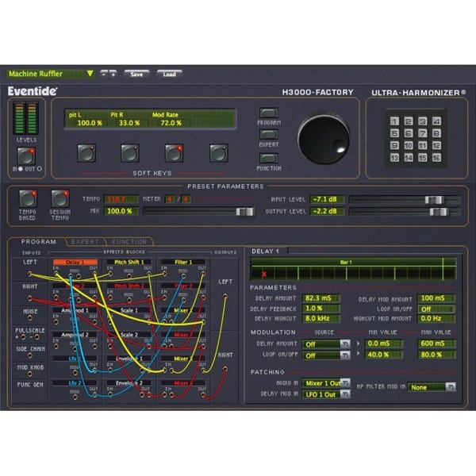
Task: Click the Input Level slider handle
Action: click(x=434, y=200)
